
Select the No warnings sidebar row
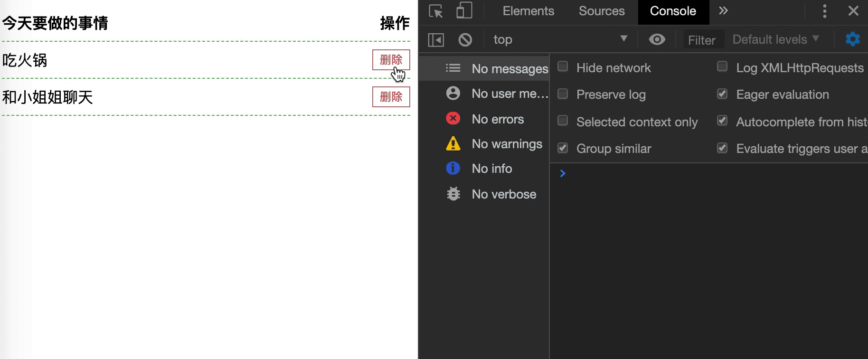484,143
